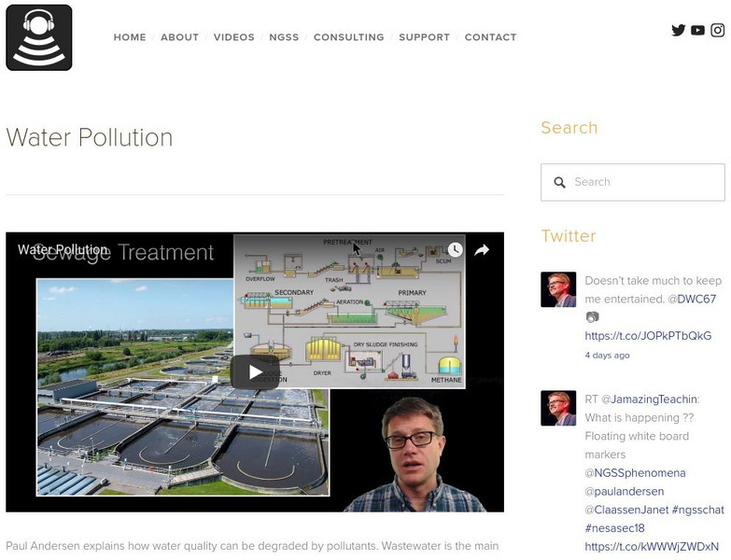Open the ABOUT menu item
Image resolution: width=731 pixels, height=560 pixels.
(x=179, y=37)
